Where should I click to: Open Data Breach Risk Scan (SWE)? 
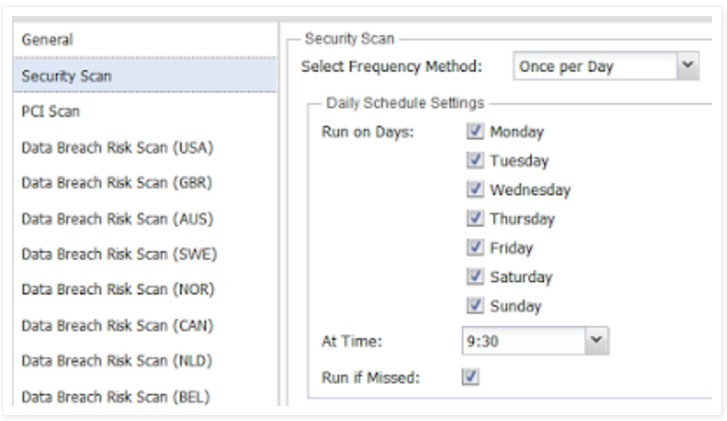click(146, 254)
